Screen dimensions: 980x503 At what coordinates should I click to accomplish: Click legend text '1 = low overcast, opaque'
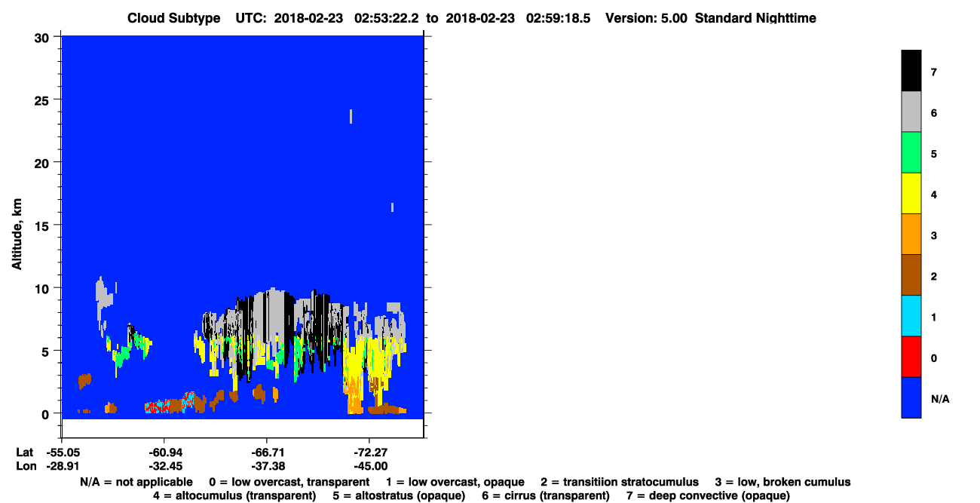coord(455,482)
